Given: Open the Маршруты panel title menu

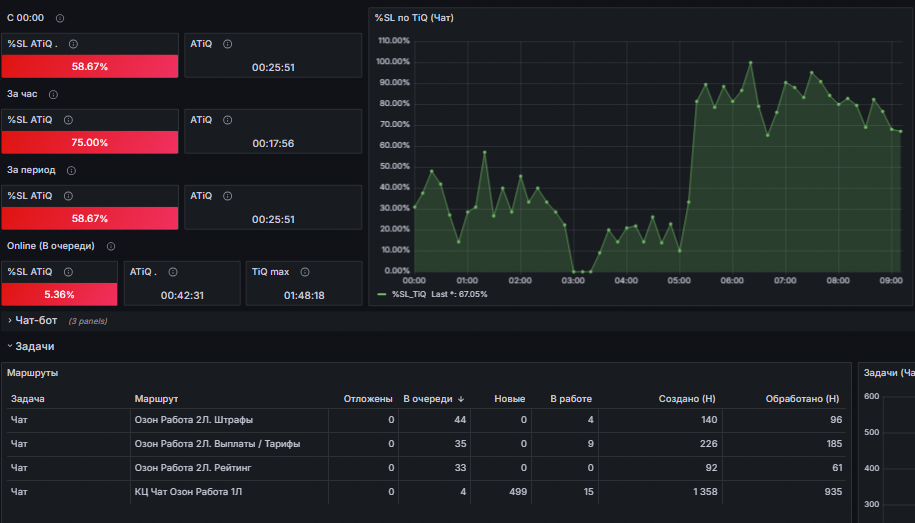Looking at the screenshot, I should click(33, 372).
